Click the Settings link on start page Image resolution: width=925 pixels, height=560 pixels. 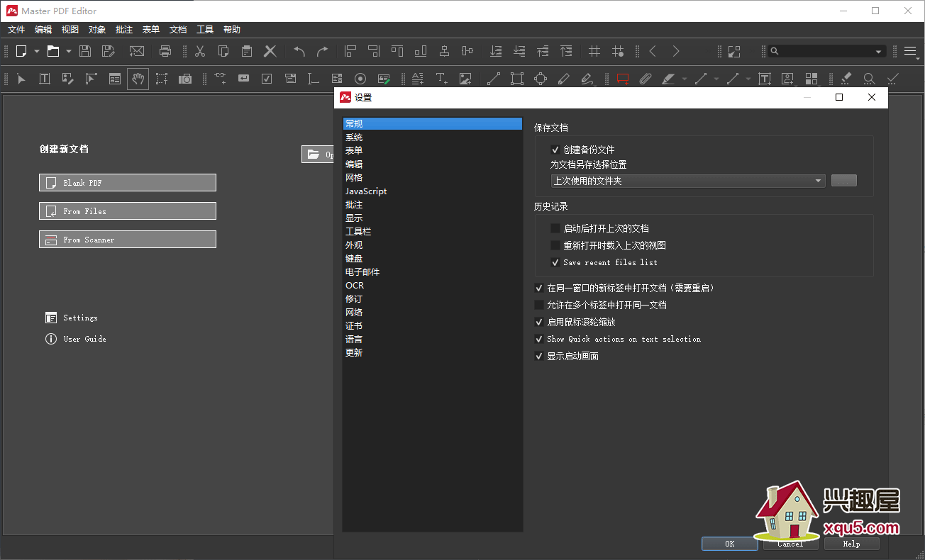(72, 318)
